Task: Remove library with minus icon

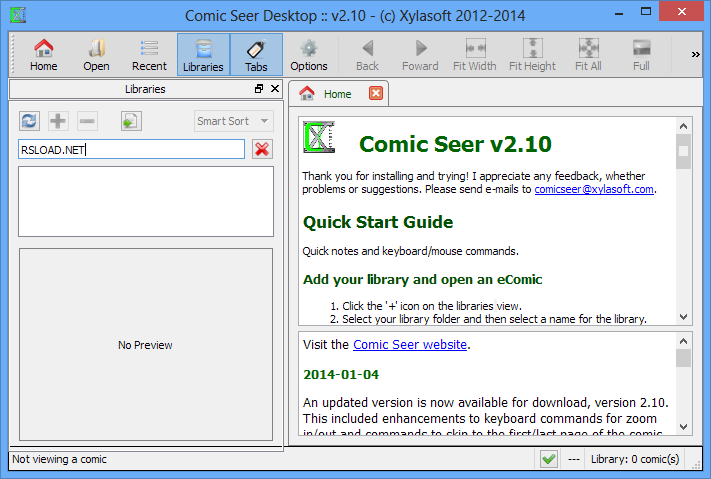Action: (x=87, y=121)
